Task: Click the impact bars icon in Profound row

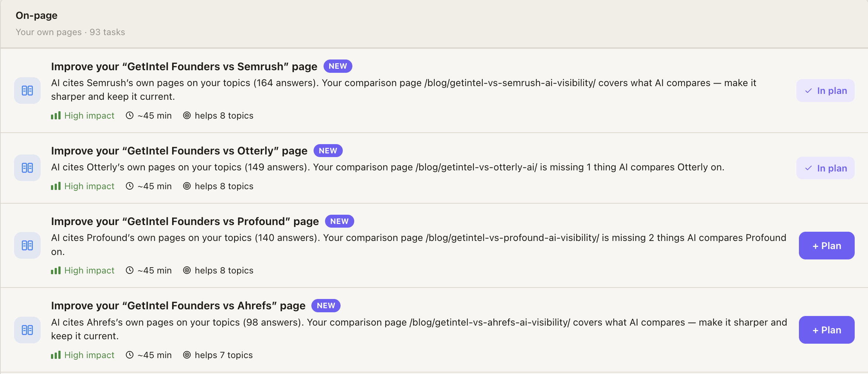Action: tap(56, 271)
